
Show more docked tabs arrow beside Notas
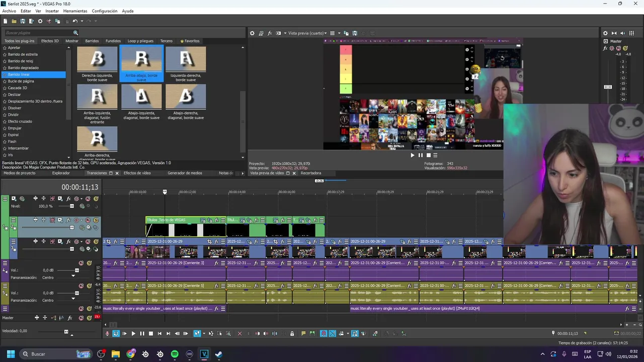[x=243, y=173]
